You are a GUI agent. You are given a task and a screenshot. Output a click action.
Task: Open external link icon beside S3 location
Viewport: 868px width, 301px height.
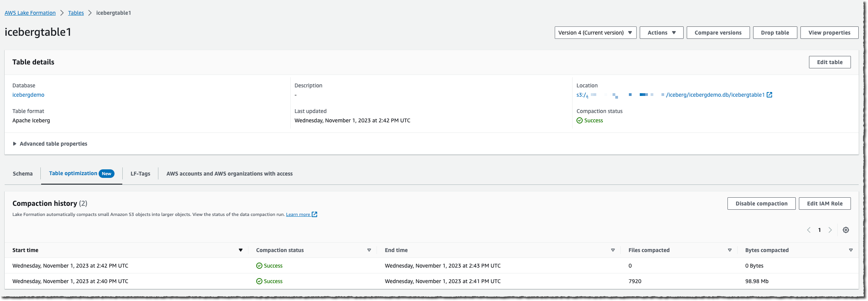tap(769, 95)
